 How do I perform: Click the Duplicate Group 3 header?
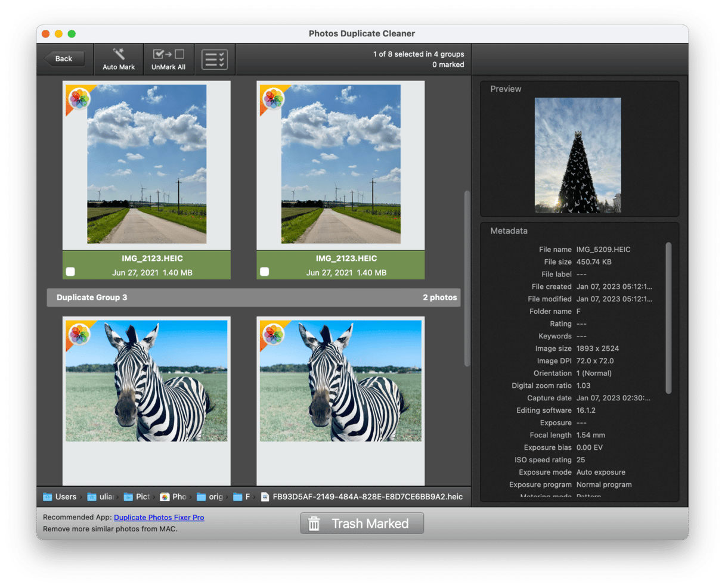[253, 297]
